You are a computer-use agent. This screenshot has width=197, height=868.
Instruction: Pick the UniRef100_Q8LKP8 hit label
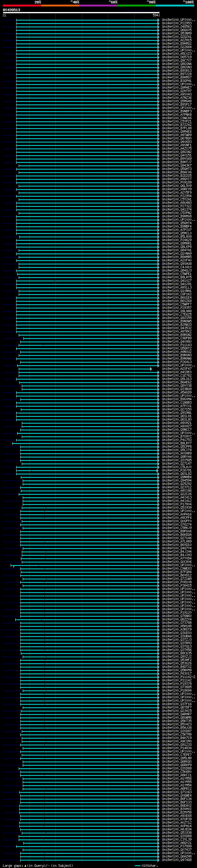click(177, 247)
